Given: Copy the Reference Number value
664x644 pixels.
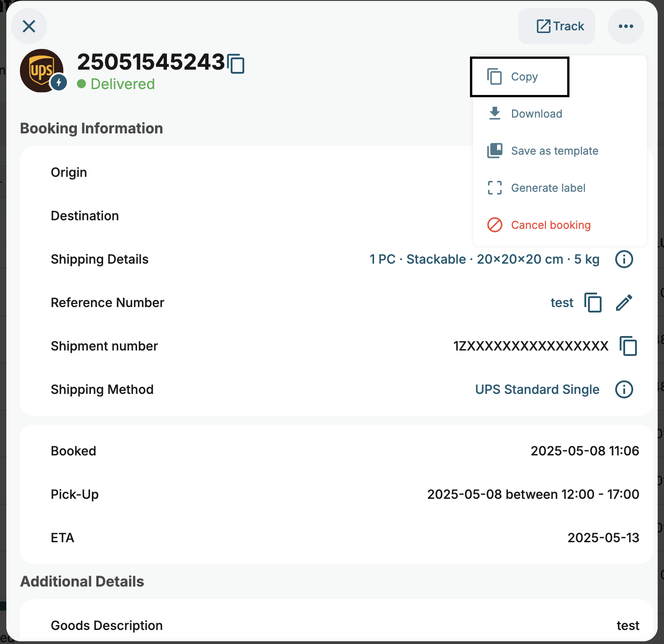Looking at the screenshot, I should pos(593,303).
